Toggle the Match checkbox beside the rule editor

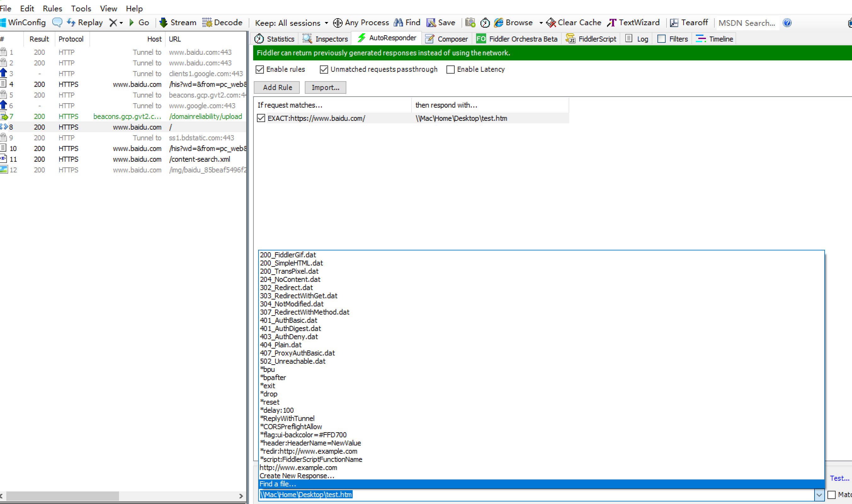[831, 495]
